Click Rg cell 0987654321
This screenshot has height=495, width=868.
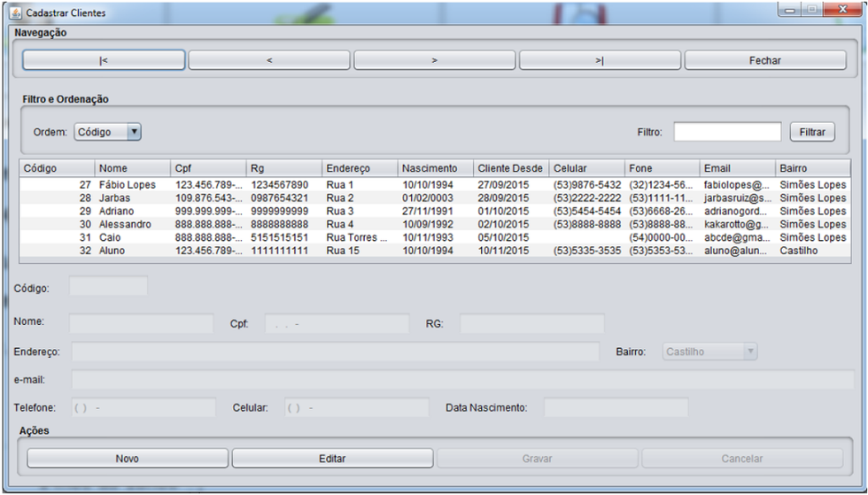[284, 197]
